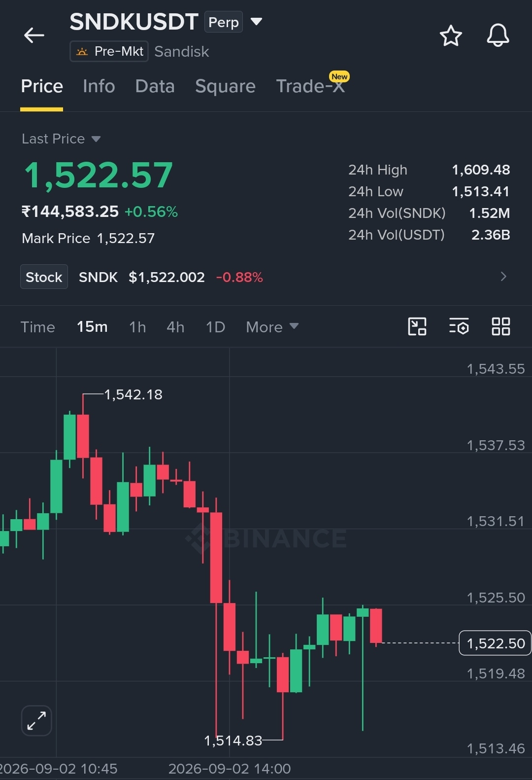Expand chart to fullscreen
This screenshot has height=780, width=532.
click(36, 720)
